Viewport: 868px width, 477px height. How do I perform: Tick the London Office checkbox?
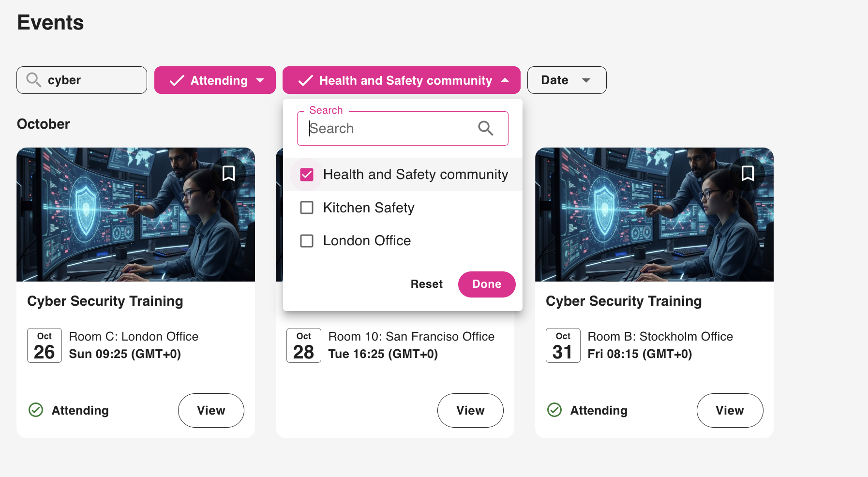click(307, 241)
